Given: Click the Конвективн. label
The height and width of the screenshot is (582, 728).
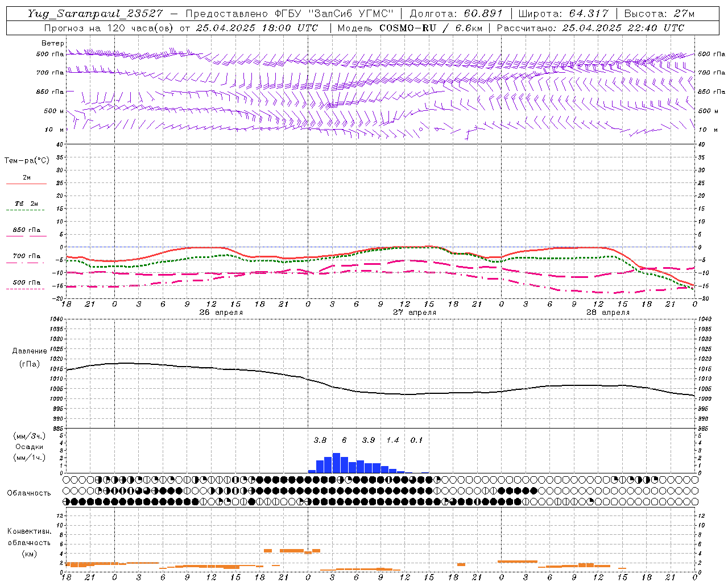Looking at the screenshot, I should (29, 531).
